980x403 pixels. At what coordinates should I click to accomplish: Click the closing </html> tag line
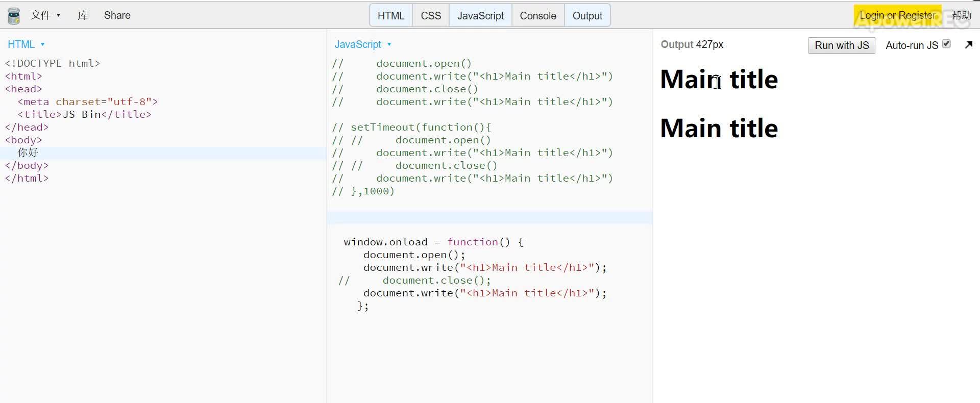(27, 178)
